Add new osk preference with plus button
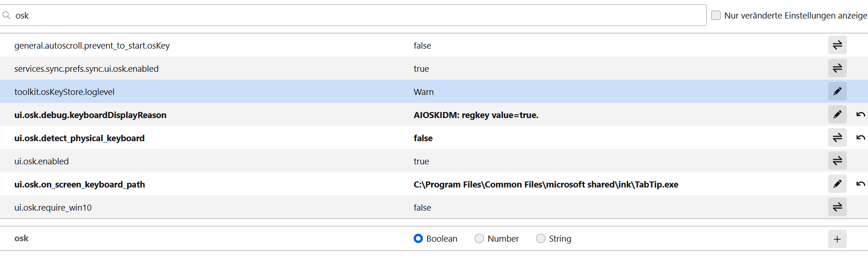Image resolution: width=868 pixels, height=262 pixels. point(837,239)
